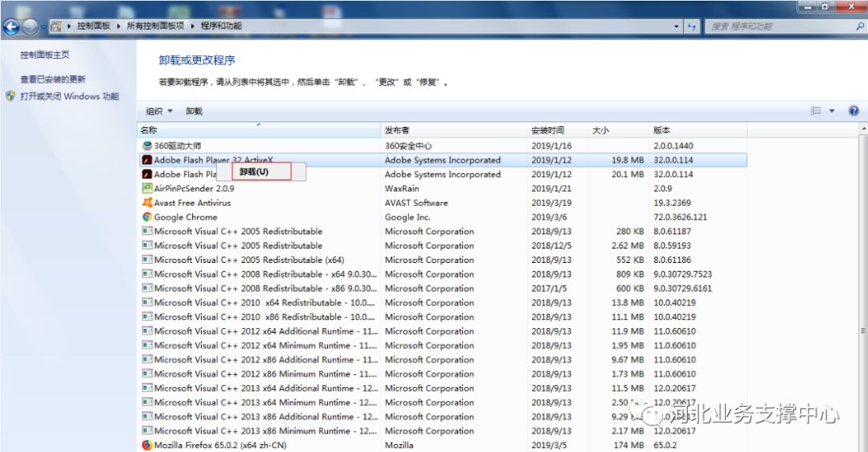The width and height of the screenshot is (868, 452).
Task: Click 所有控制面板项 in breadcrumb path
Action: pyautogui.click(x=155, y=26)
